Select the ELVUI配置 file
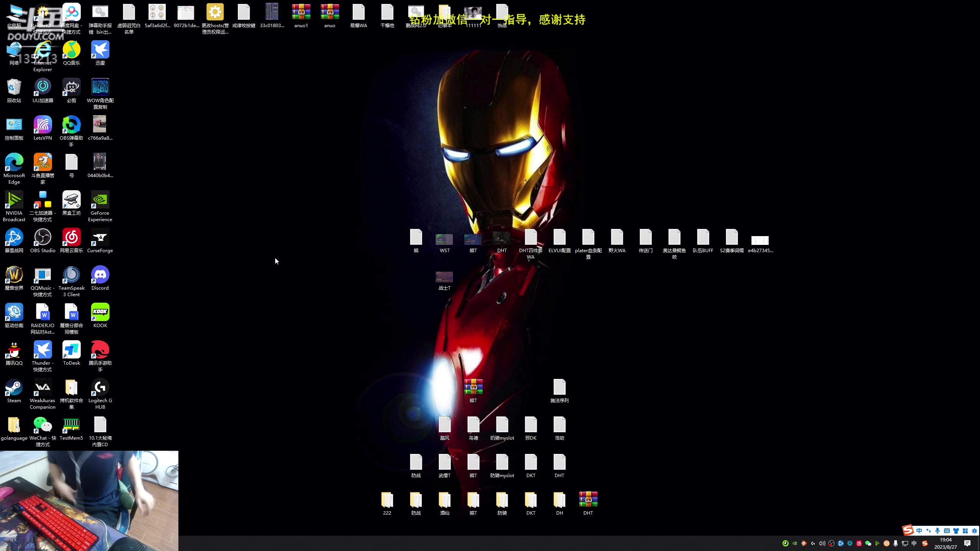Image resolution: width=980 pixels, height=551 pixels. [x=559, y=241]
